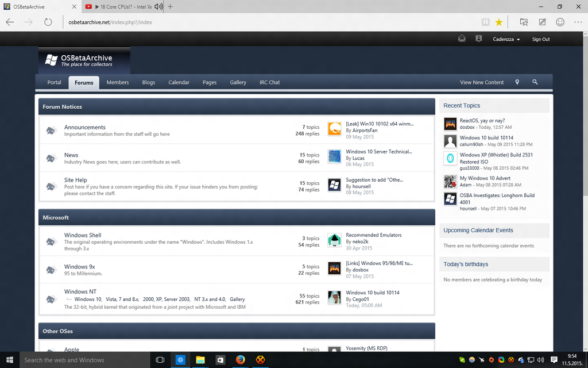Launch Firefox from the taskbar
Viewport: 588px width, 368px height.
[x=241, y=360]
